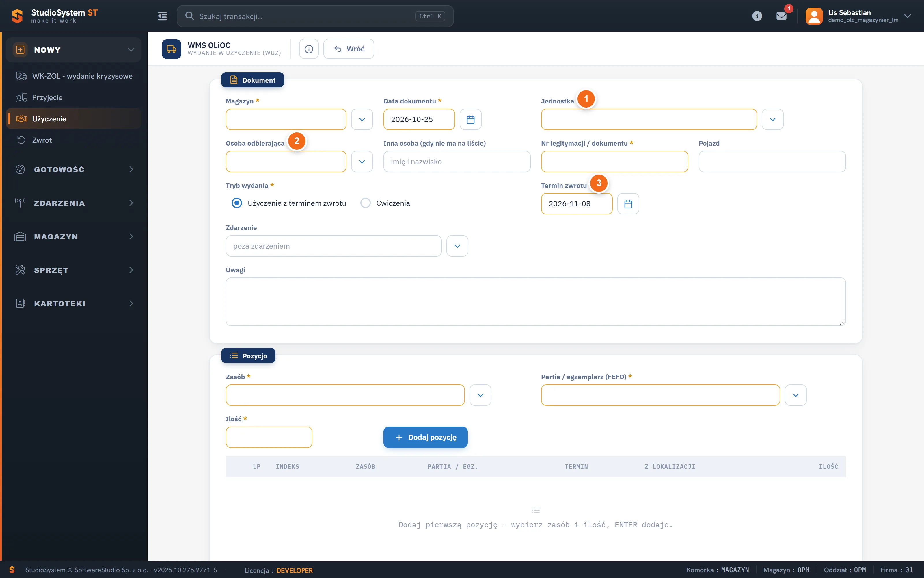
Task: Toggle the sidebar collapse icon
Action: pos(162,16)
